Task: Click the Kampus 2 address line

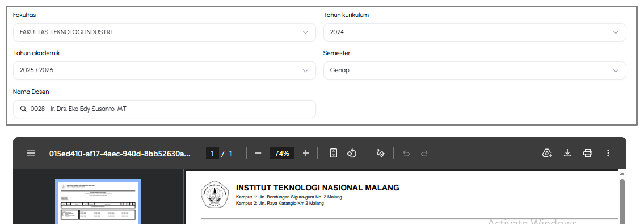Action: pyautogui.click(x=280, y=203)
